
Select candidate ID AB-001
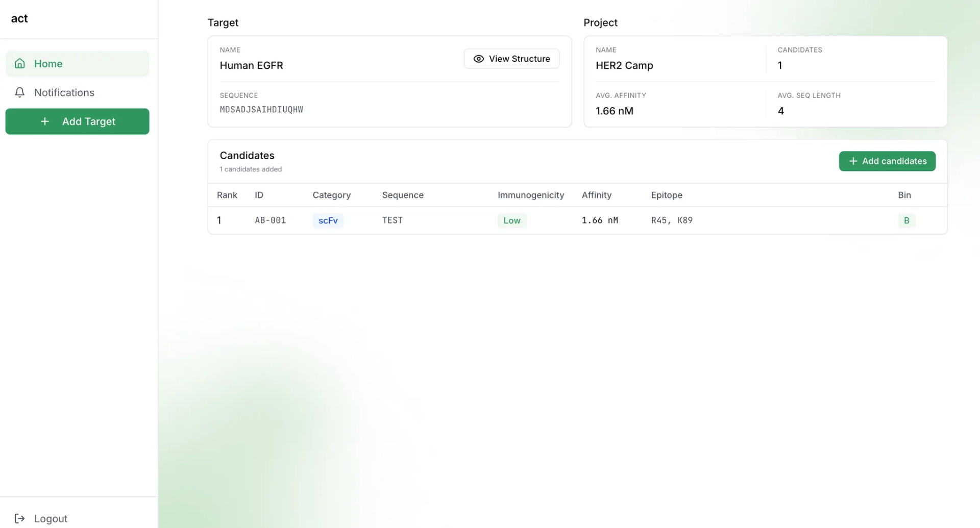270,220
